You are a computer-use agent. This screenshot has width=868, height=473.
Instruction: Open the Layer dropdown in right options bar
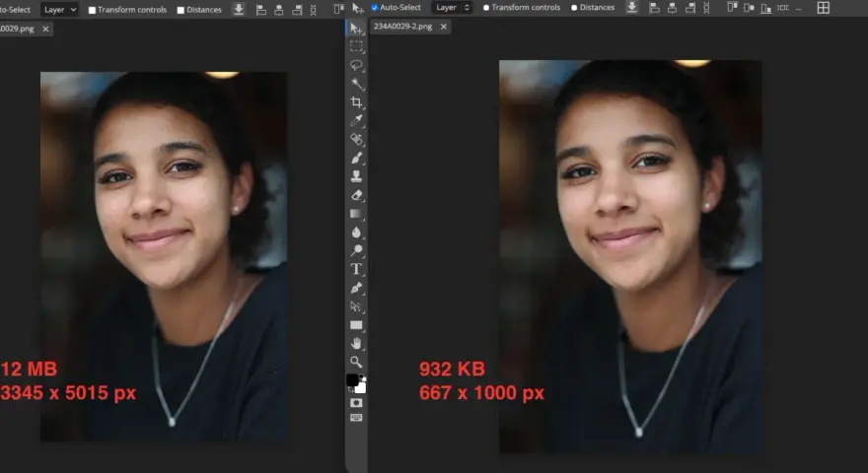453,7
